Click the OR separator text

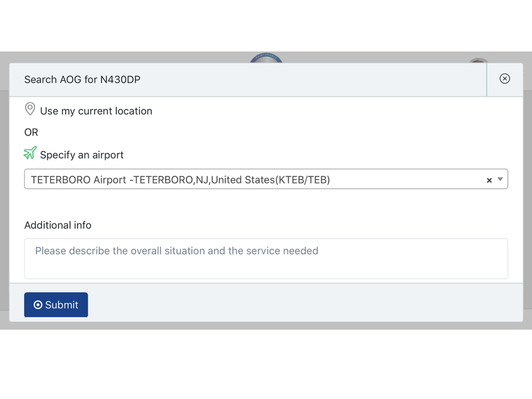(31, 132)
